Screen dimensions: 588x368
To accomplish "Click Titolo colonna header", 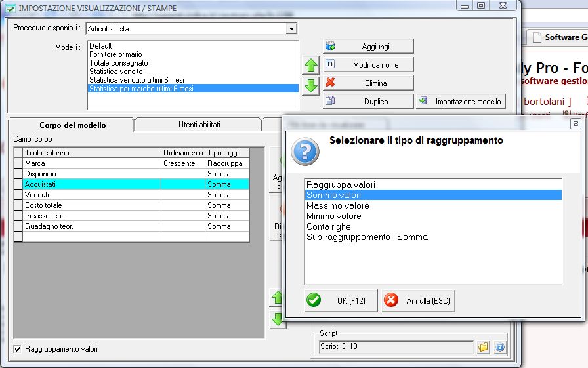I will (x=92, y=153).
